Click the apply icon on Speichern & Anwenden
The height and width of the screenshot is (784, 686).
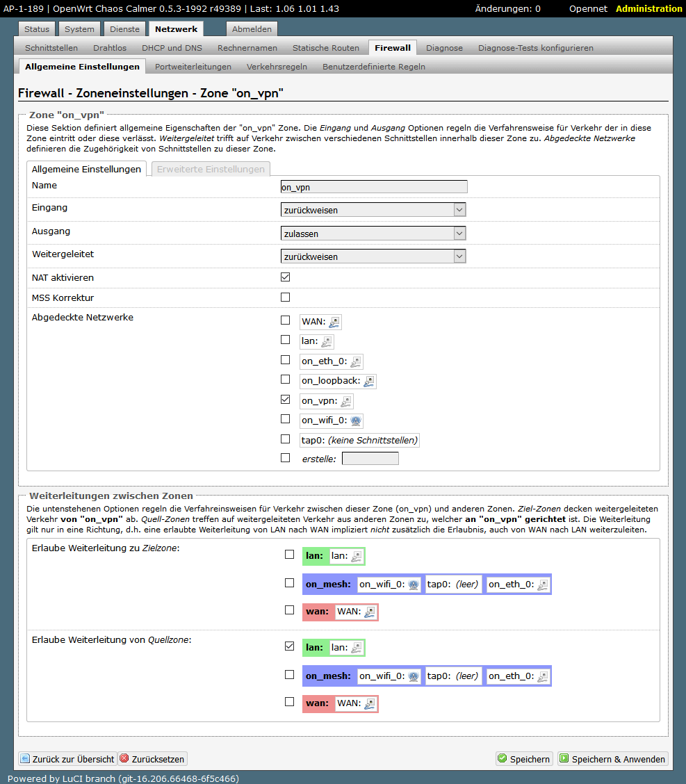pos(564,759)
